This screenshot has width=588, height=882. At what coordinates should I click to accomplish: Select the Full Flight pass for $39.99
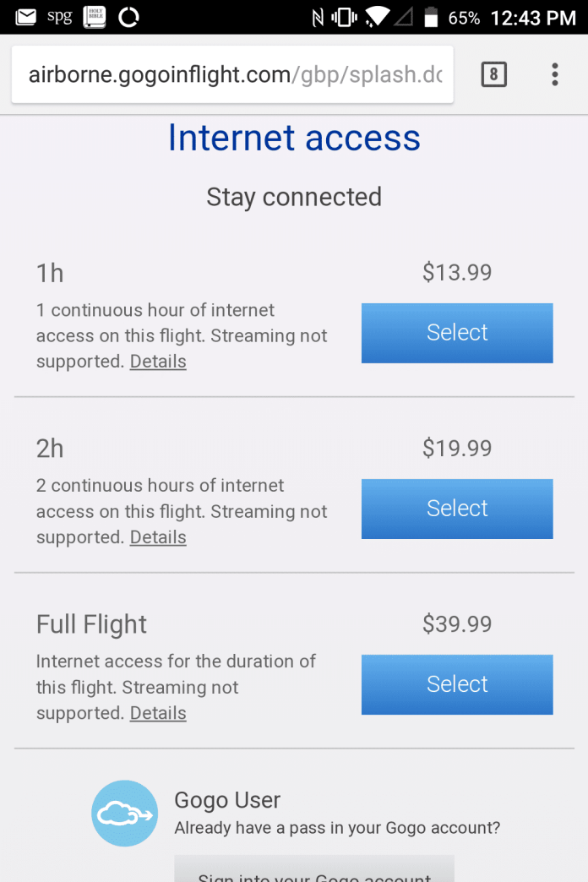tap(457, 684)
